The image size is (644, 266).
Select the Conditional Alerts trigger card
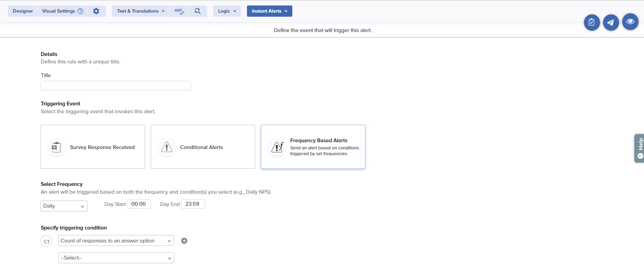point(203,147)
